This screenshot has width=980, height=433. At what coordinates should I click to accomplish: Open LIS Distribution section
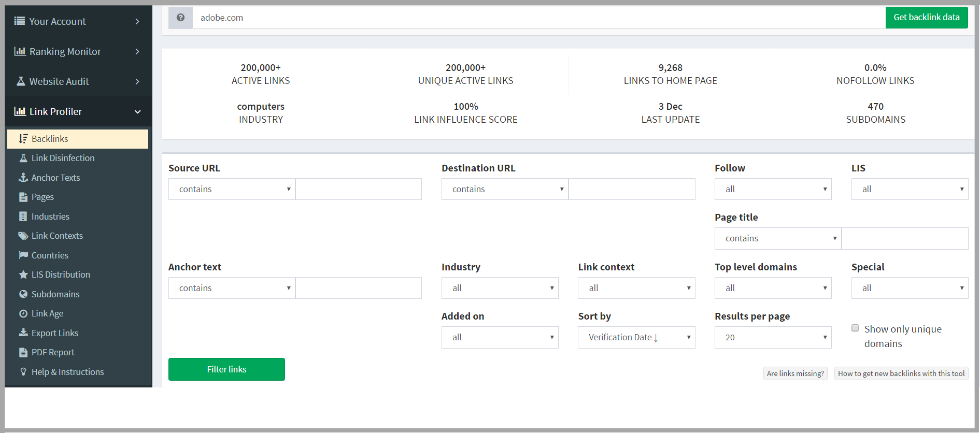tap(61, 275)
